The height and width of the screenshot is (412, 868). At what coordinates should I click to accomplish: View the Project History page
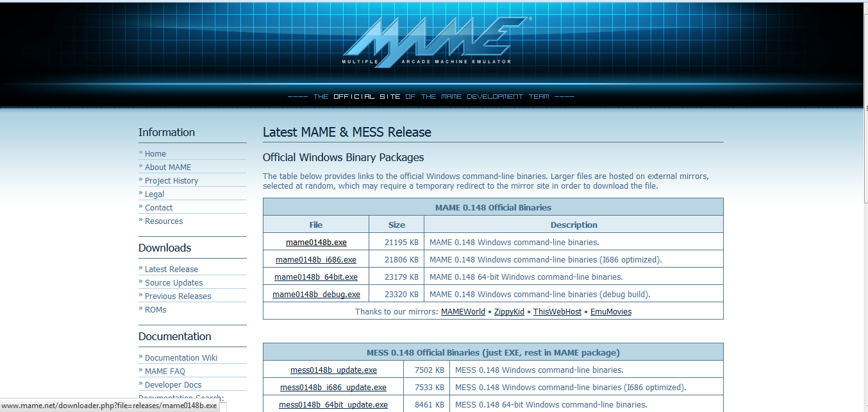(171, 180)
